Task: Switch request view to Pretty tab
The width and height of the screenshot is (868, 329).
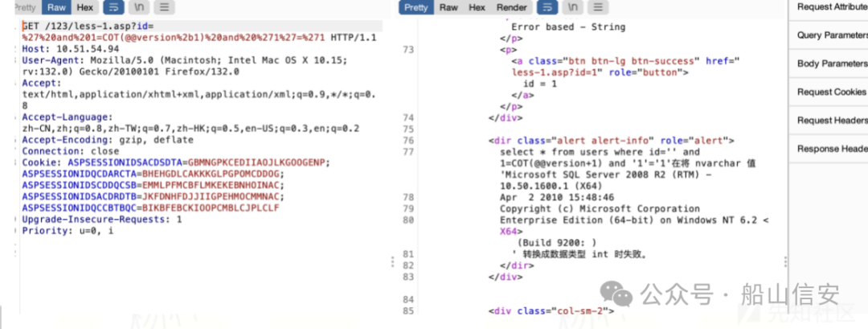Action: 26,7
